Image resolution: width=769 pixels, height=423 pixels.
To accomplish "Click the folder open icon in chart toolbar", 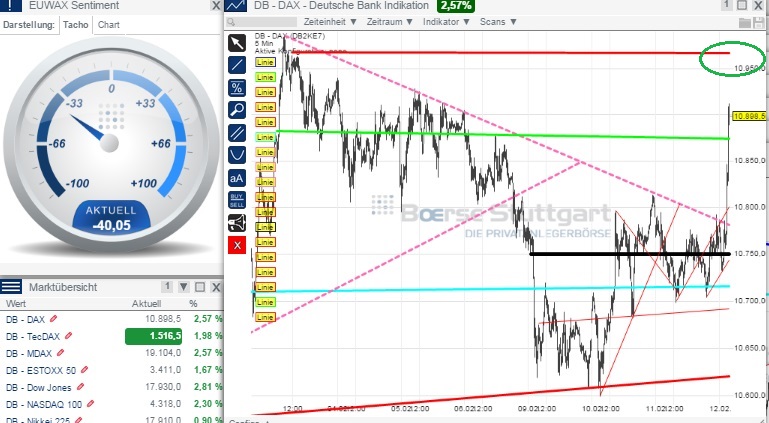I will tap(744, 22).
